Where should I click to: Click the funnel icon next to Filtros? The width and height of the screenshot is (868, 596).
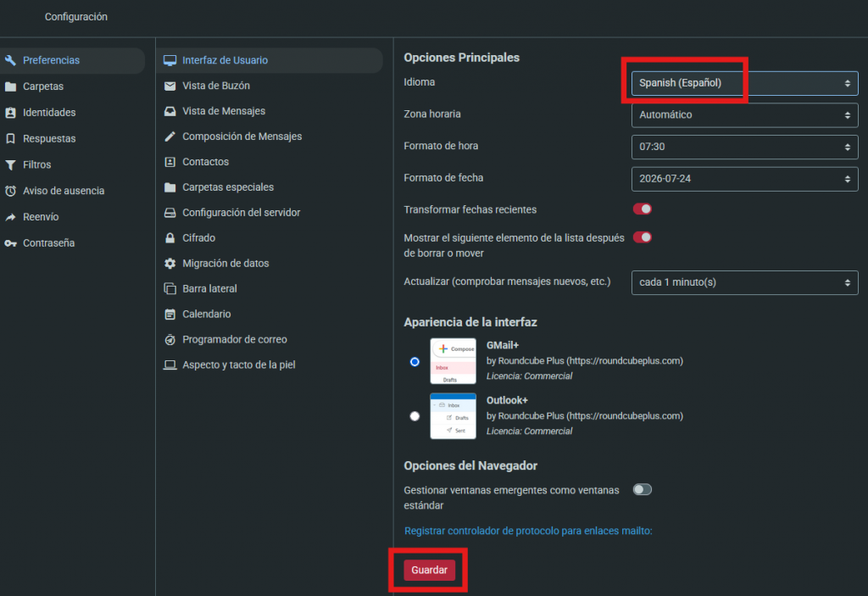11,164
